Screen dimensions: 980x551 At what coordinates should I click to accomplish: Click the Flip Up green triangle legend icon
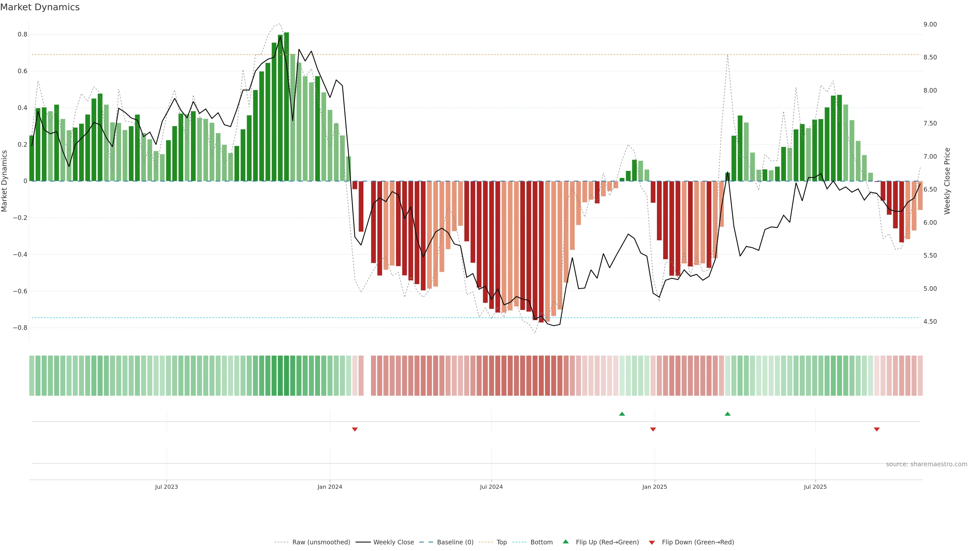pos(566,542)
